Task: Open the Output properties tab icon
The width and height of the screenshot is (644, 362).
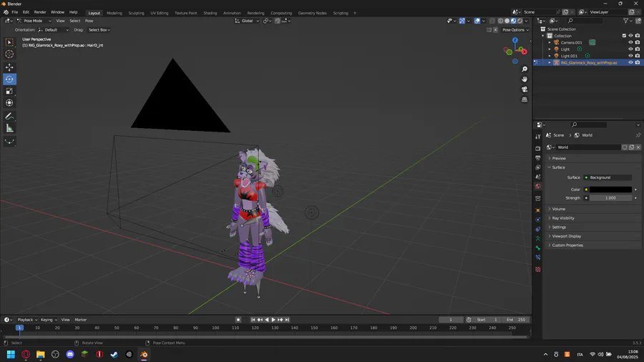Action: click(x=538, y=157)
